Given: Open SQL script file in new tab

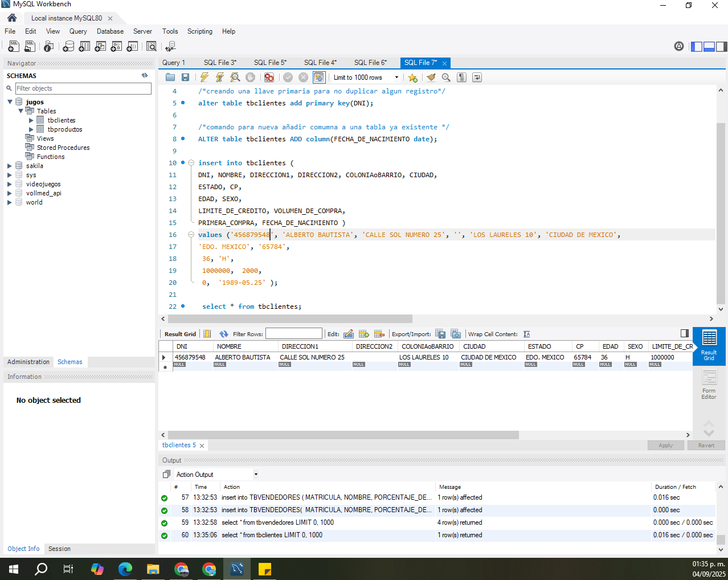Looking at the screenshot, I should (30, 47).
